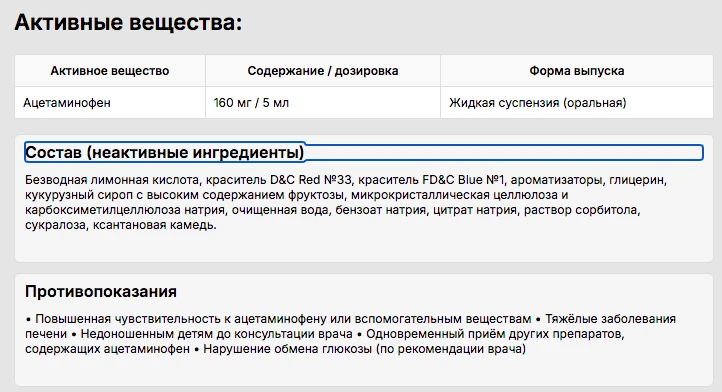Click the 'Активные вещества:' heading
Screen dimensions: 722x392
click(x=128, y=23)
